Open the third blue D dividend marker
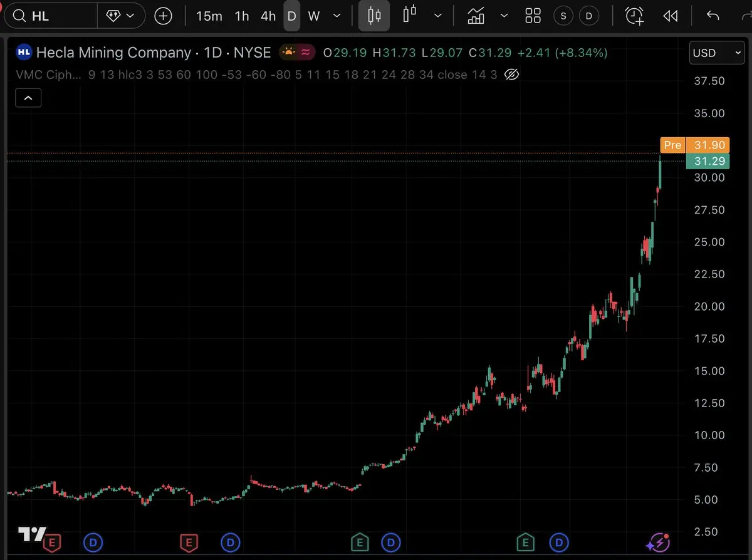 click(x=391, y=542)
